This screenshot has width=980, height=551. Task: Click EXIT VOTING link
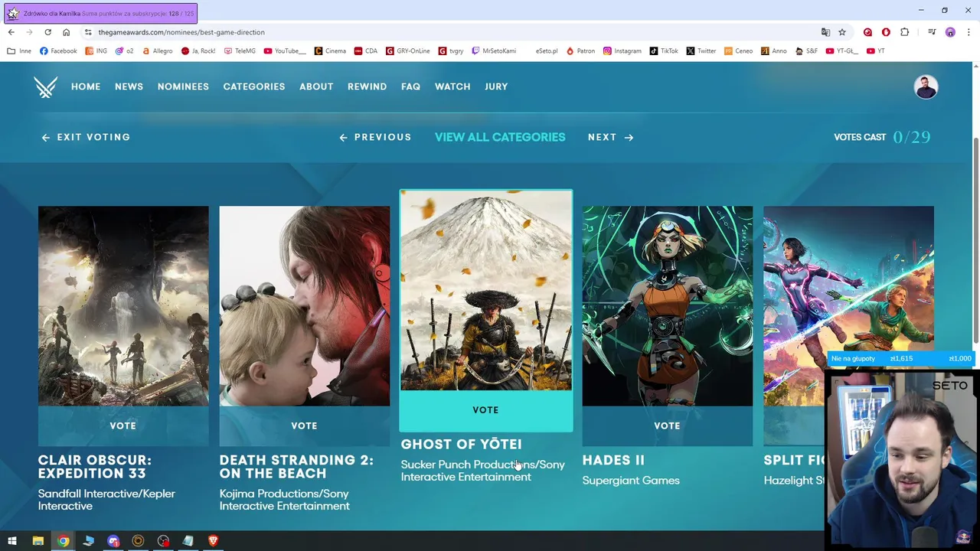tap(86, 137)
